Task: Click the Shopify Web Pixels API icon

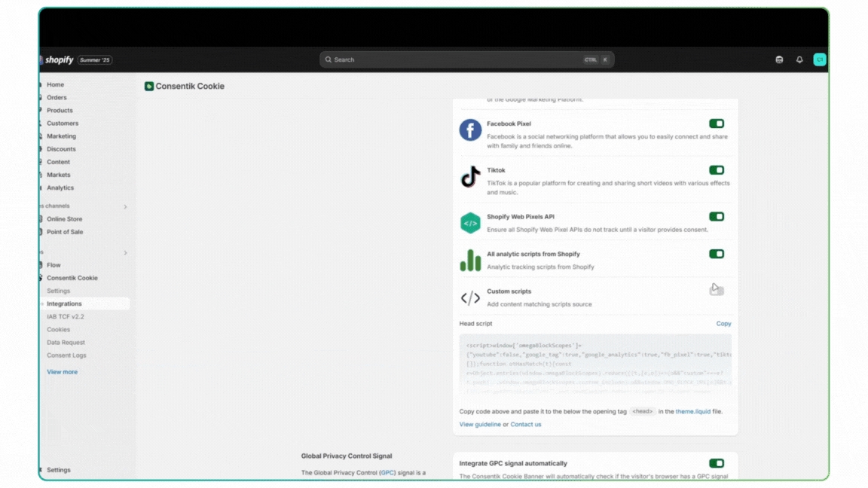Action: point(470,223)
